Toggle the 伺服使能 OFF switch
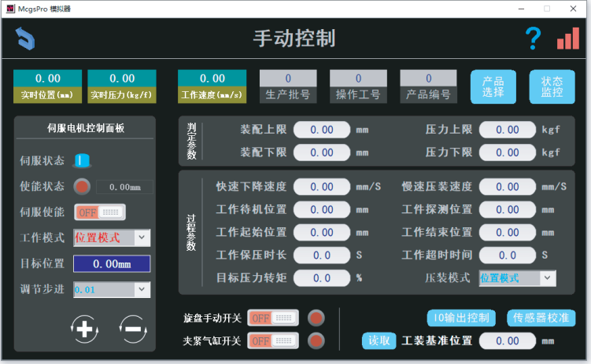This screenshot has width=591, height=364. (x=100, y=212)
